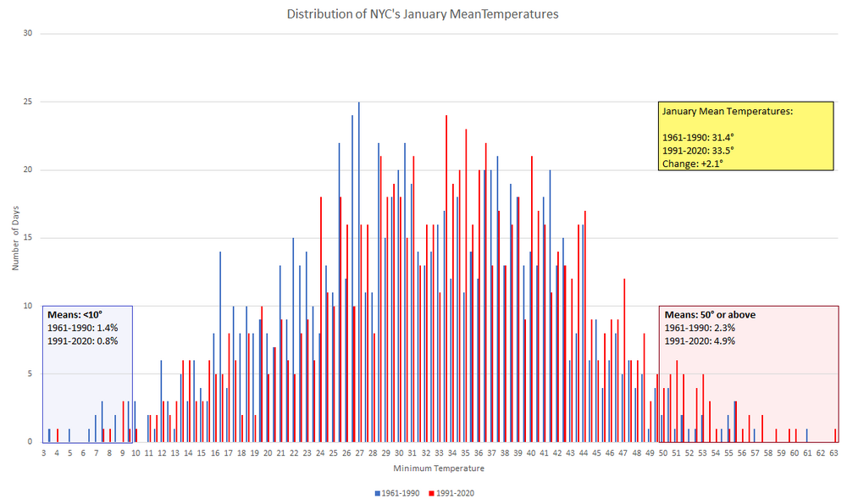847x504 pixels.
Task: Select the '1961-1990: 31.4°' line
Action: pyautogui.click(x=698, y=137)
